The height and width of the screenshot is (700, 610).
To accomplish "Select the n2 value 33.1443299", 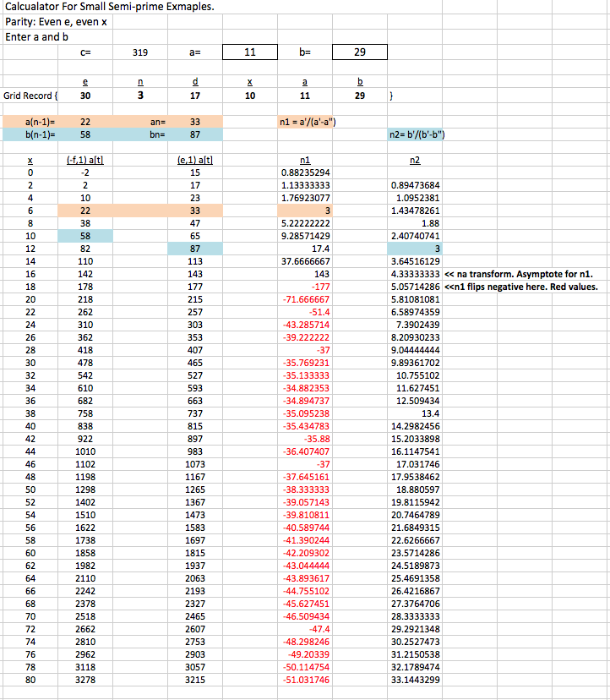I will 415,680.
